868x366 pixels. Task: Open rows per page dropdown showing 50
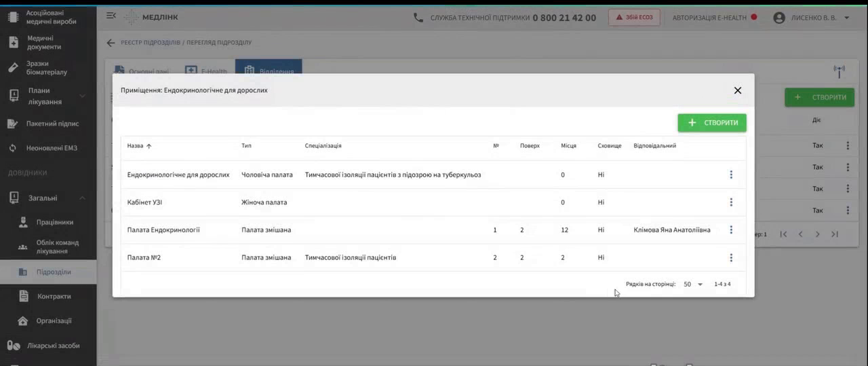693,285
